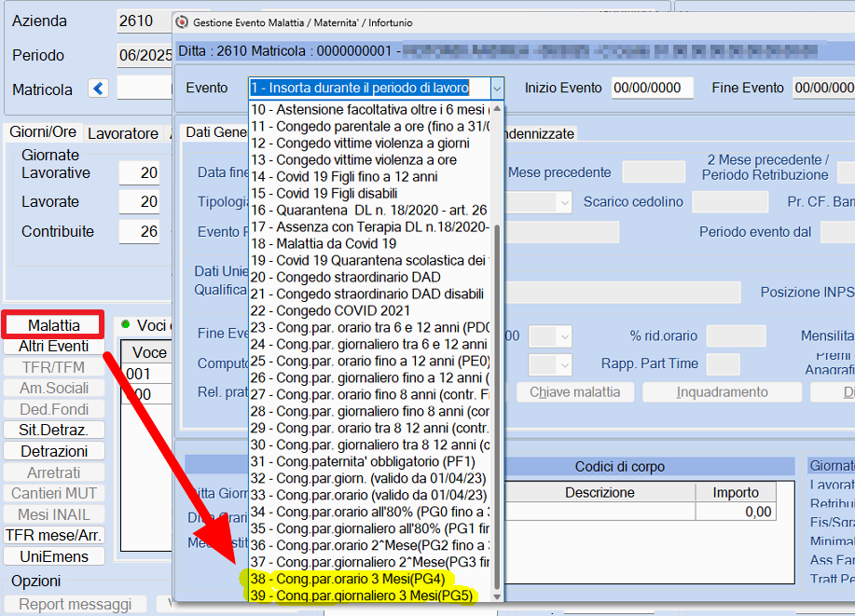Click the 0,00 Importo cell
Screen dimensions: 855x616
click(736, 512)
